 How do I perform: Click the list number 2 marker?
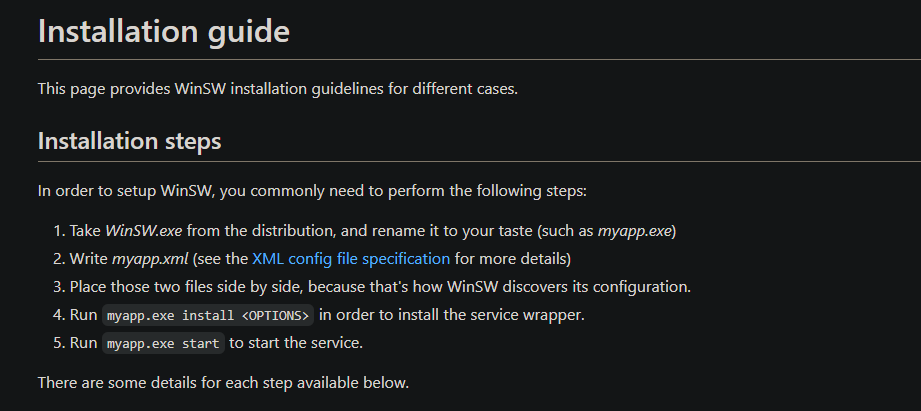point(57,259)
